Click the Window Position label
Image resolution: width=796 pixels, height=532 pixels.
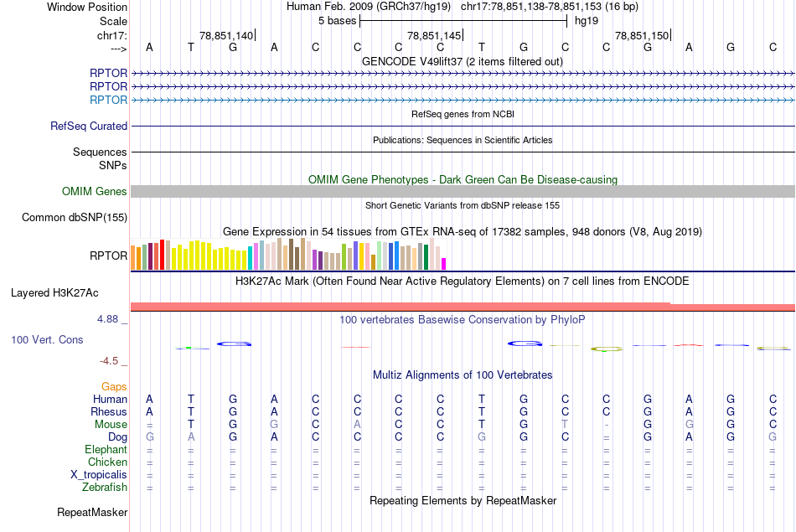point(87,7)
